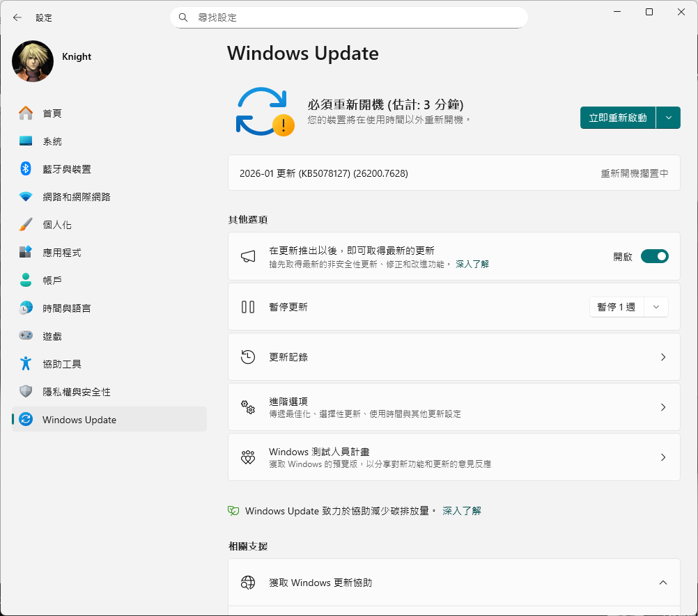Image resolution: width=698 pixels, height=616 pixels.
Task: Click the Bluetooth icon in sidebar
Action: coord(26,168)
